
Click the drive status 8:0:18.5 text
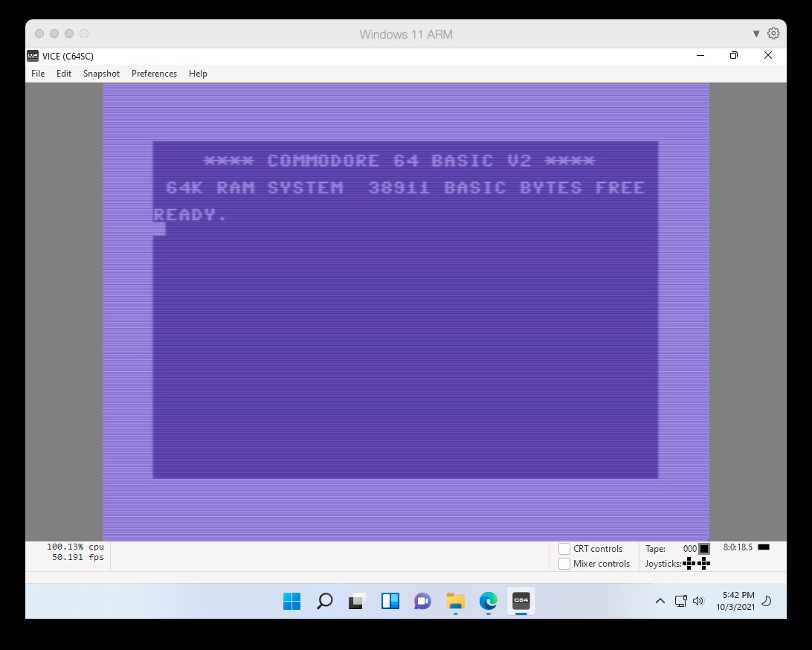click(x=738, y=547)
